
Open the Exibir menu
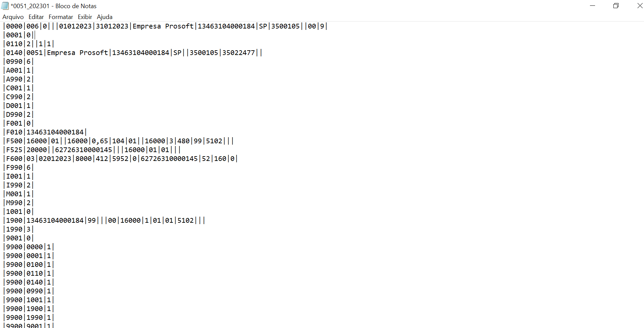tap(85, 17)
